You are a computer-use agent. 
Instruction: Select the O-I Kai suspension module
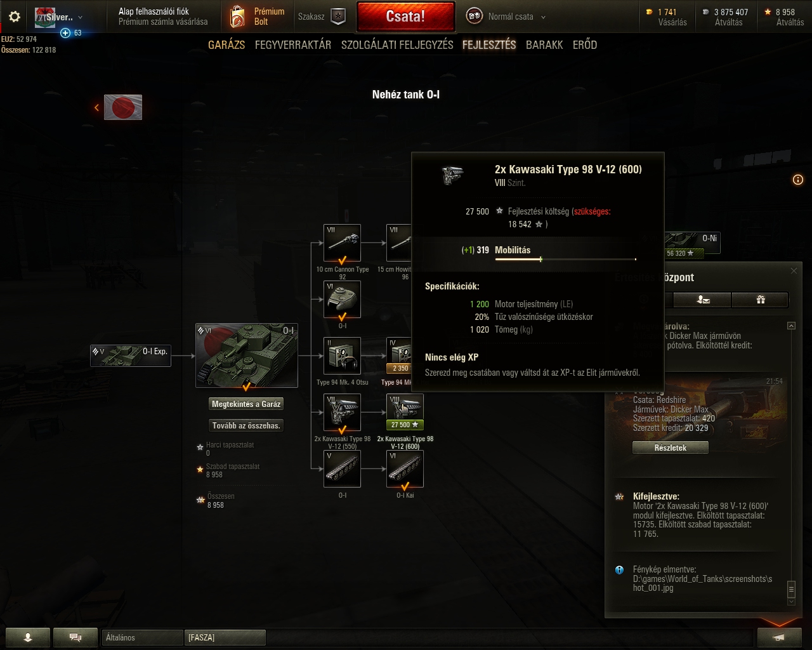tap(405, 468)
